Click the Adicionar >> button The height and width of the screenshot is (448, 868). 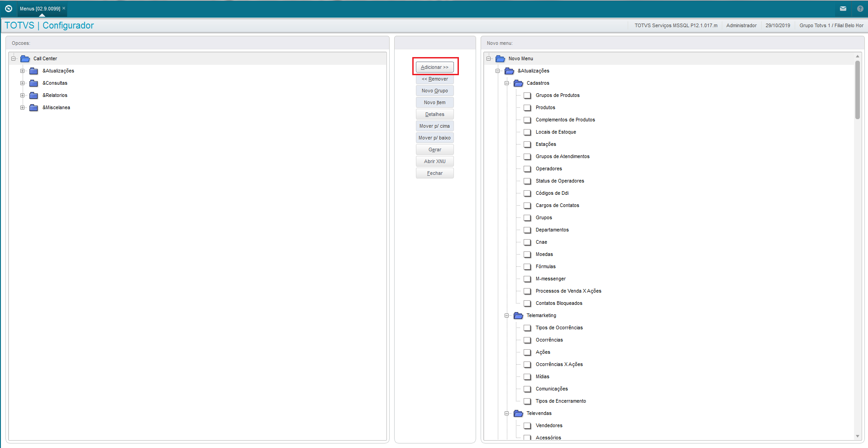pos(435,67)
